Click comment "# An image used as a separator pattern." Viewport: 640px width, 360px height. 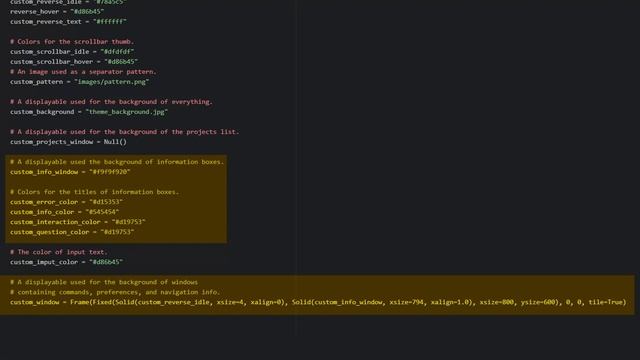(83, 72)
